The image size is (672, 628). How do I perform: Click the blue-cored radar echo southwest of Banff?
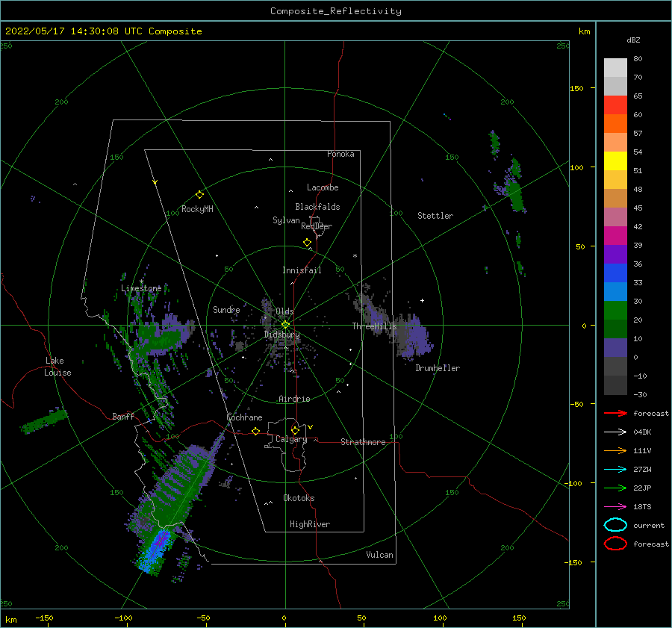[155, 551]
